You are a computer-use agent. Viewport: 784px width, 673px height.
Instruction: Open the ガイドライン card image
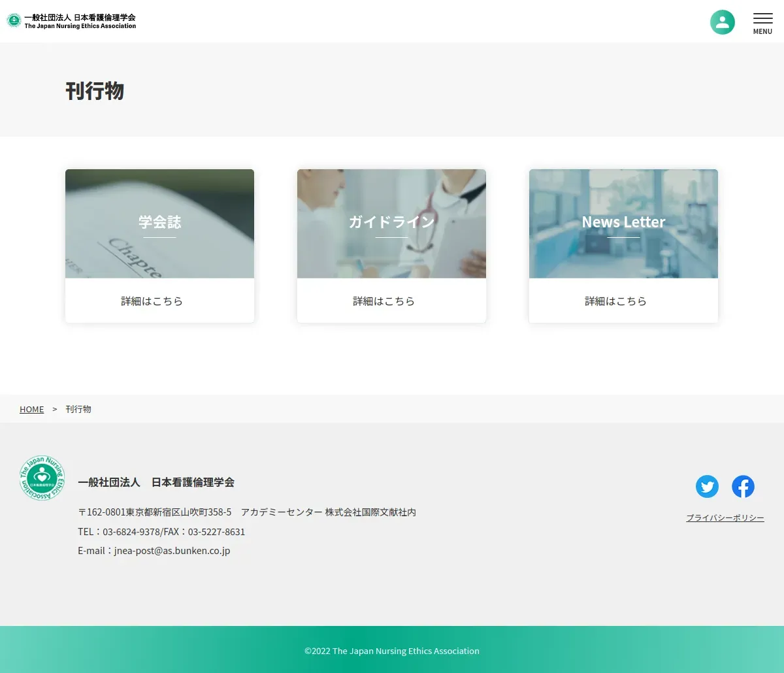391,223
